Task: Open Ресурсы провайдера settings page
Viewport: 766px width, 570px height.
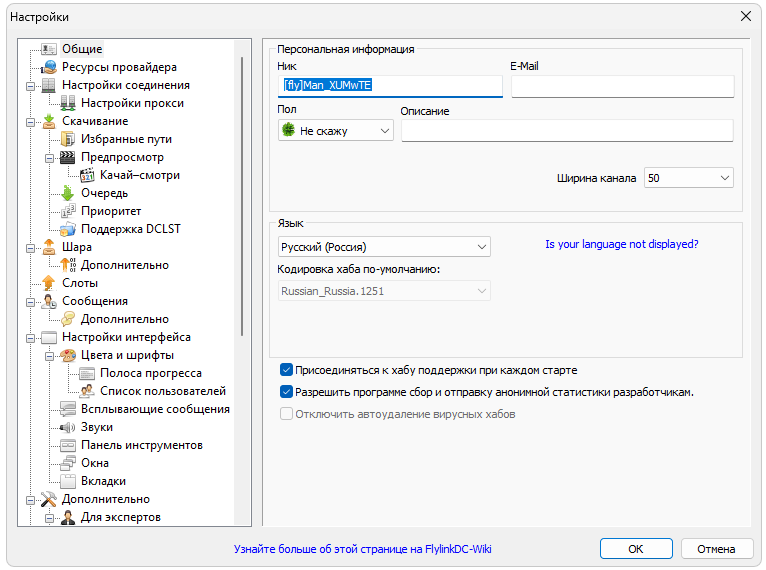Action: tap(119, 67)
